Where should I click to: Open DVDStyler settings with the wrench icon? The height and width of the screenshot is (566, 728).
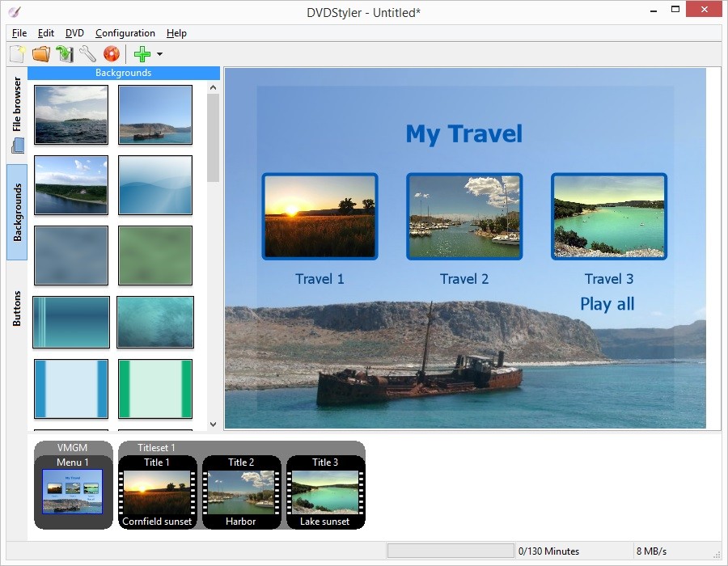coord(87,53)
